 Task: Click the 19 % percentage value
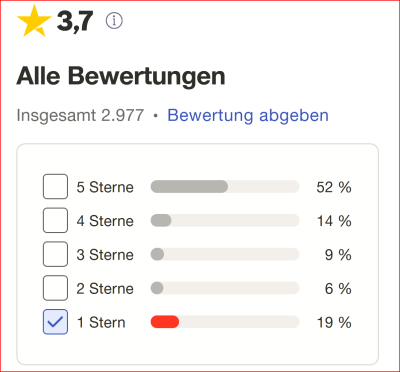click(x=334, y=322)
